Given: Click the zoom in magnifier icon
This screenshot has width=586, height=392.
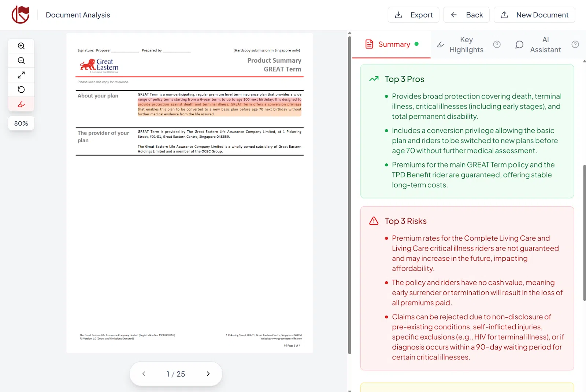Looking at the screenshot, I should [21, 46].
